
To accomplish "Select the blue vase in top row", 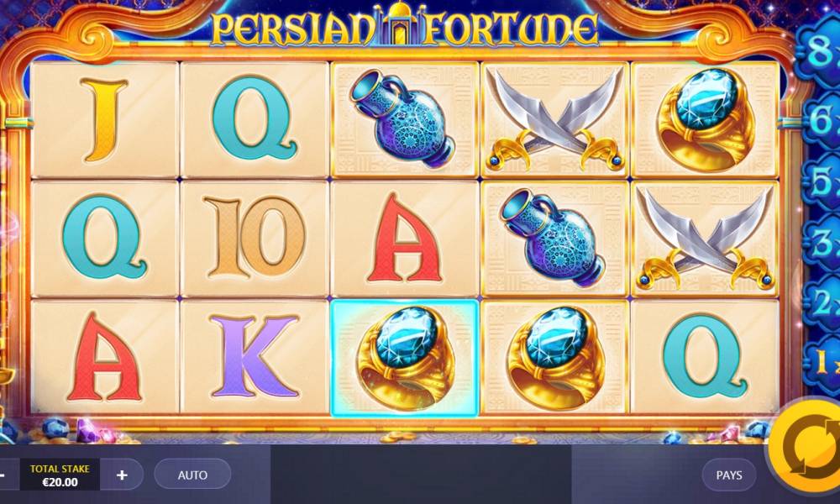I will pos(405,119).
